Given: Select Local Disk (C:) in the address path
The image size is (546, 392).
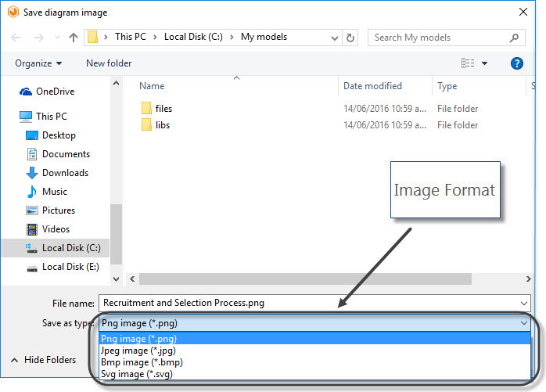Looking at the screenshot, I should [193, 37].
